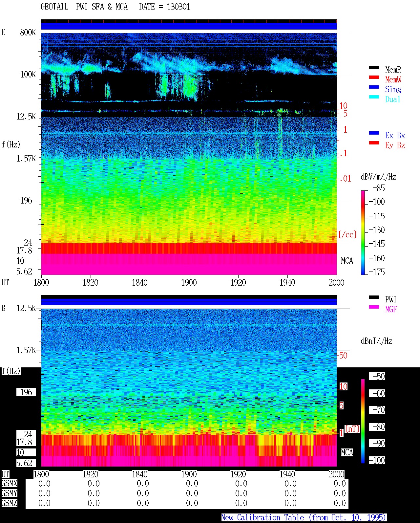Click the GSMY value under 1900
Screen dimensions: 420x523
(x=192, y=493)
